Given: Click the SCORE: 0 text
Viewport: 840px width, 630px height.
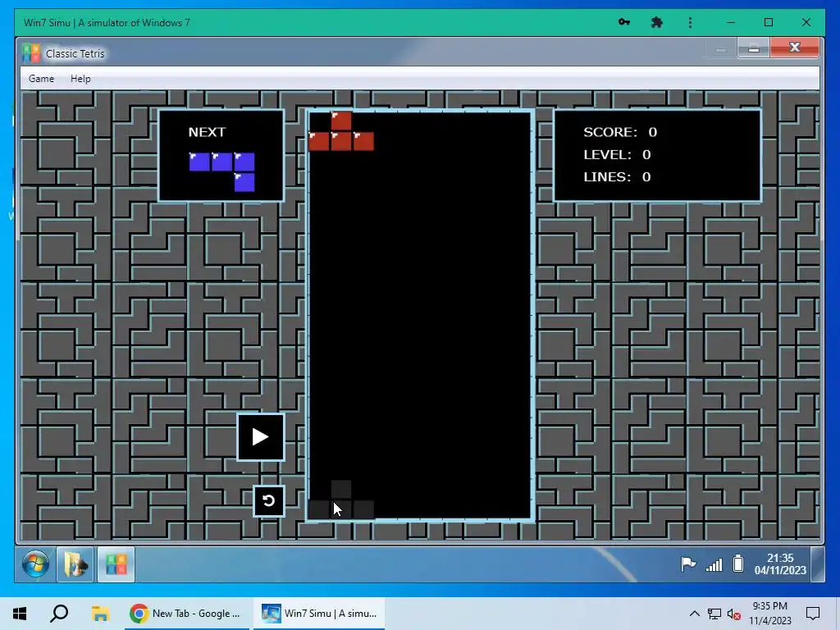Looking at the screenshot, I should (x=620, y=132).
